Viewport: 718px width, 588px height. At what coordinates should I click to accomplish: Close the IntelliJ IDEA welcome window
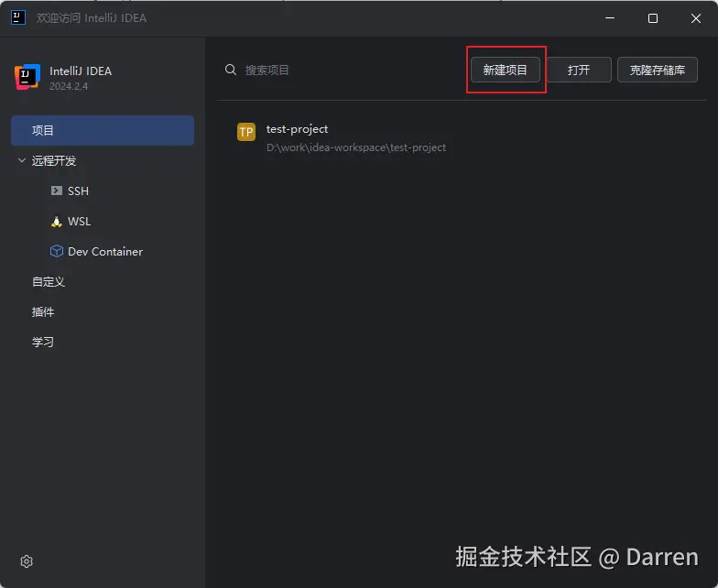[696, 18]
